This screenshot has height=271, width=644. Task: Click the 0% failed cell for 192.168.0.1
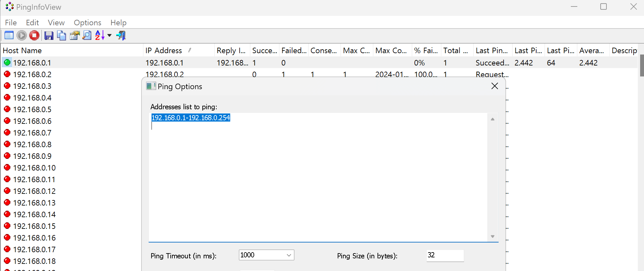(420, 63)
